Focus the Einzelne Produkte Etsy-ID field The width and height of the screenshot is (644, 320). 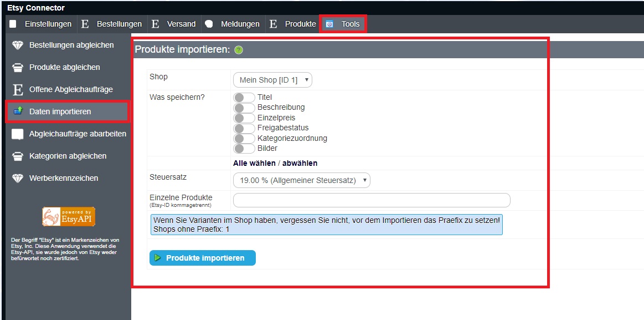point(372,200)
